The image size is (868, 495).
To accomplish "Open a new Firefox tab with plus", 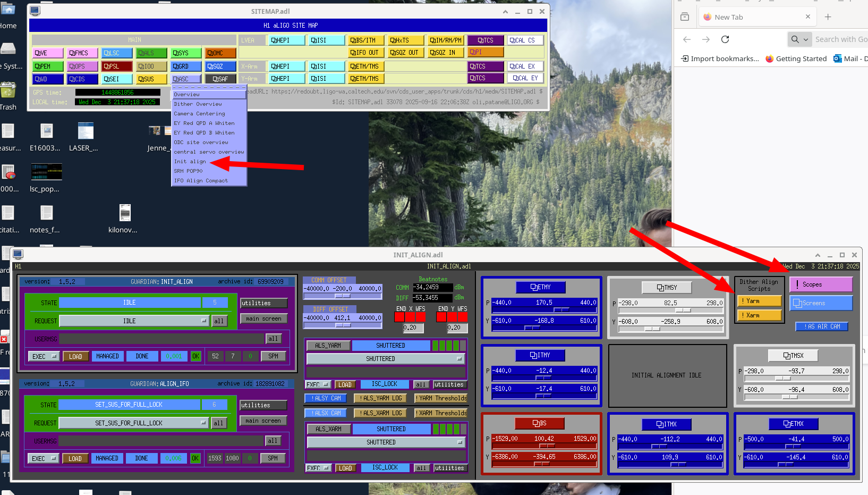I will coord(828,17).
